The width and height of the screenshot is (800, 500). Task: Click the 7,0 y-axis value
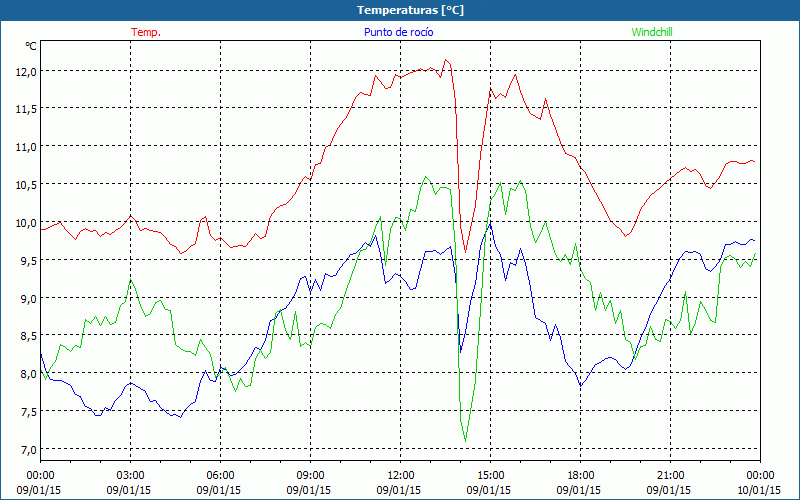click(x=28, y=450)
